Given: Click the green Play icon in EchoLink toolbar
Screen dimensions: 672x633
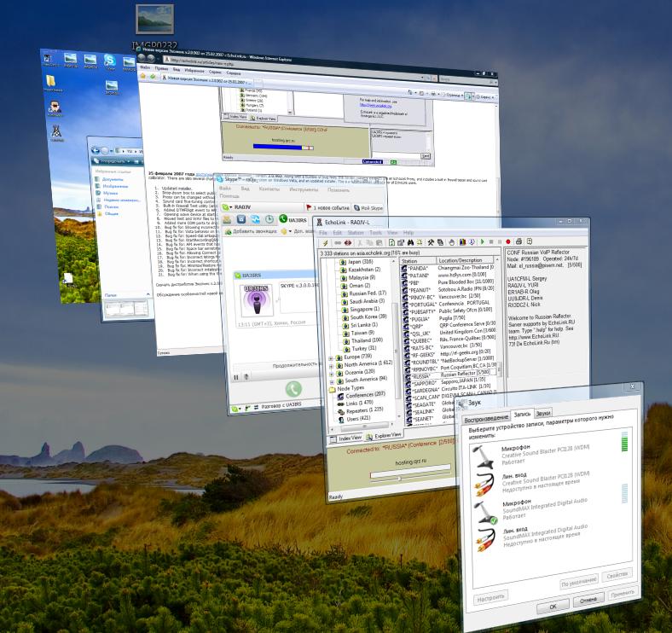Looking at the screenshot, I should pyautogui.click(x=482, y=242).
